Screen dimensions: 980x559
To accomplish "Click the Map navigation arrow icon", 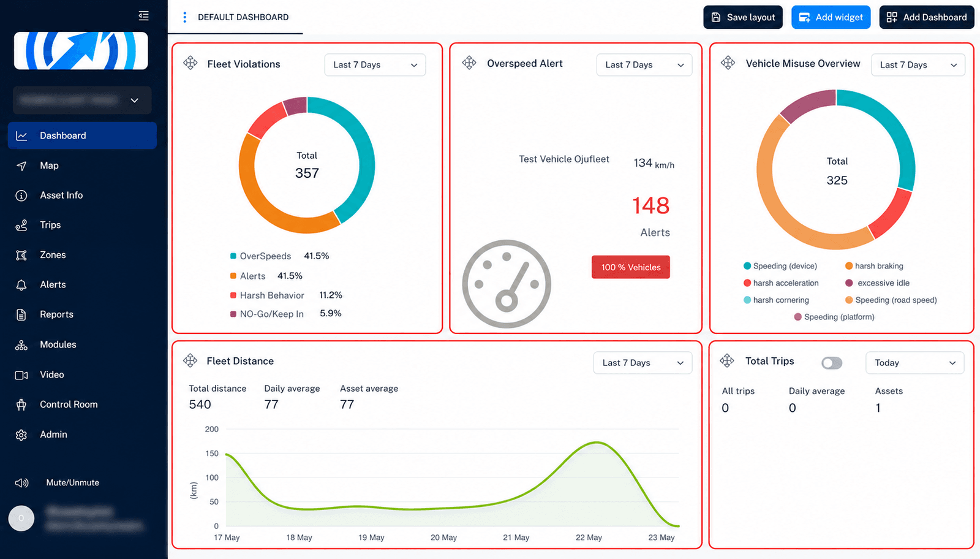I will [21, 166].
